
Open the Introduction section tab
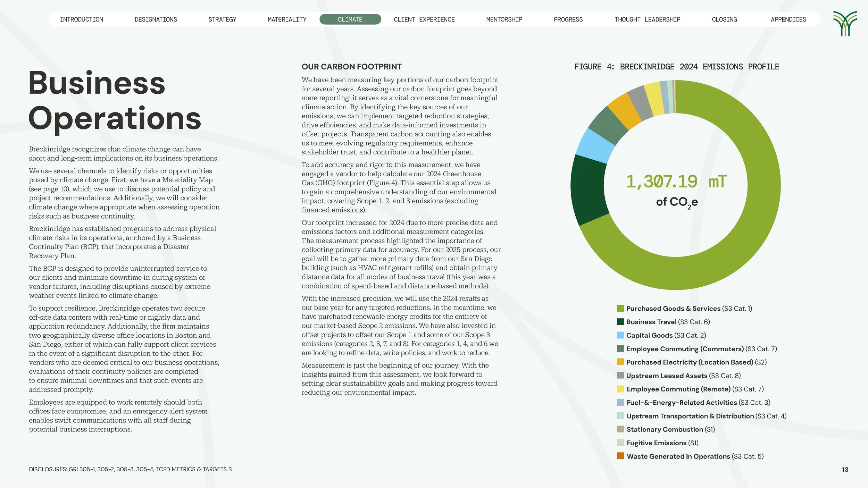tap(82, 19)
